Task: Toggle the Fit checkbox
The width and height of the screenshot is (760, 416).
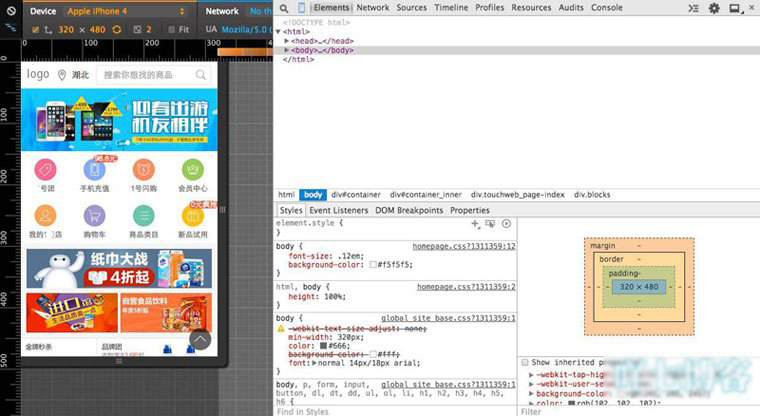Action: tap(170, 30)
